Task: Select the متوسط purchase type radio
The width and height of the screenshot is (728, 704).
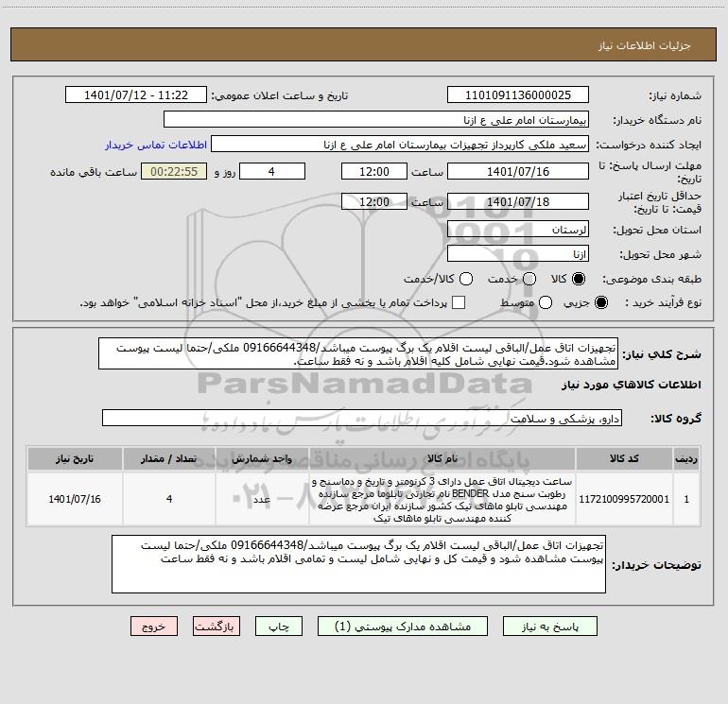Action: click(546, 302)
